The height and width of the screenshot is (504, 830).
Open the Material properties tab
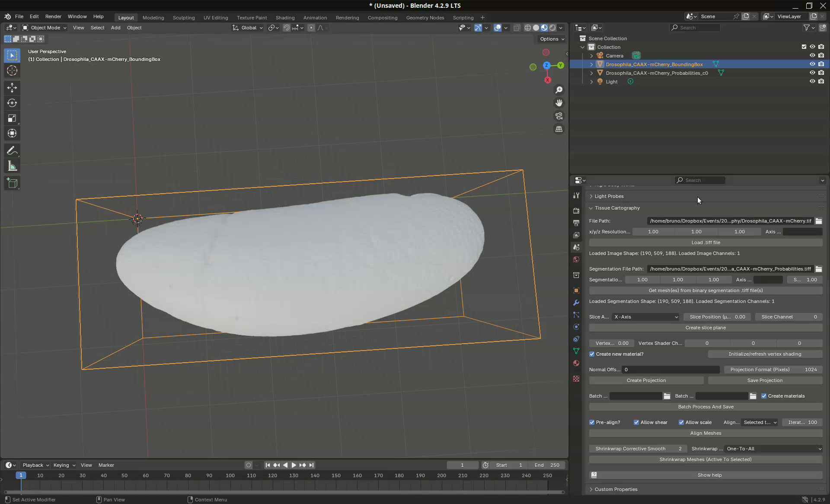pyautogui.click(x=576, y=363)
